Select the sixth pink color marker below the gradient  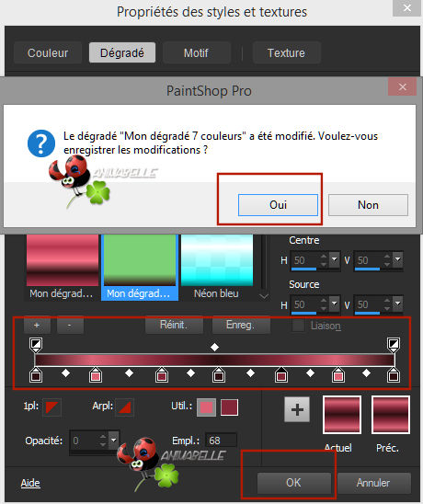338,375
